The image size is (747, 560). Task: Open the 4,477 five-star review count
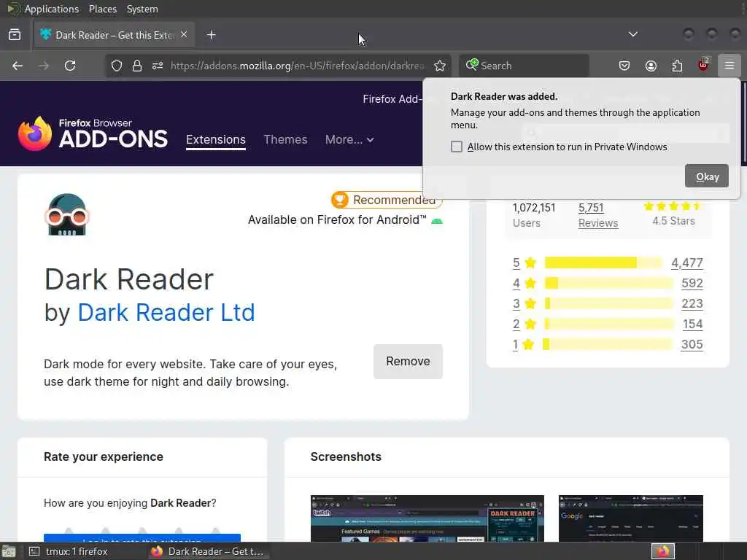pyautogui.click(x=687, y=262)
